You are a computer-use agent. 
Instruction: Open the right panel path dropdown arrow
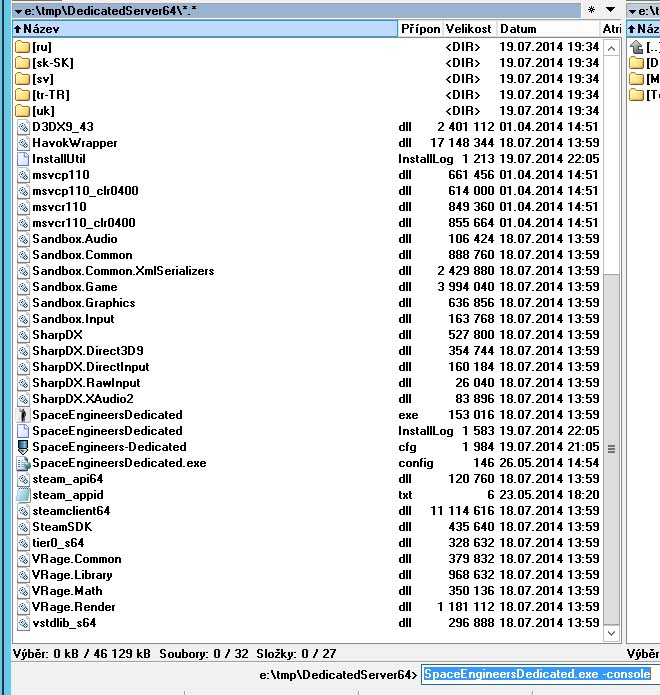[633, 11]
